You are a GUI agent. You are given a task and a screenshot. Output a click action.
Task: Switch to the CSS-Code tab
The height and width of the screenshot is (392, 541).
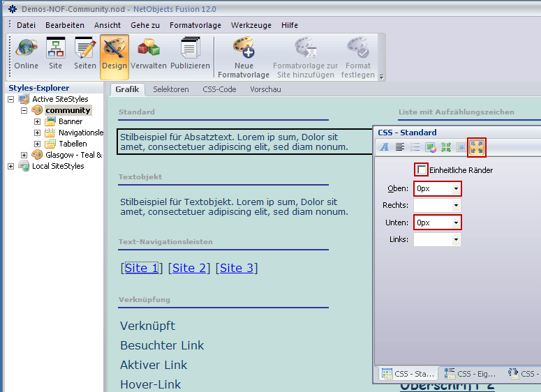pos(219,89)
